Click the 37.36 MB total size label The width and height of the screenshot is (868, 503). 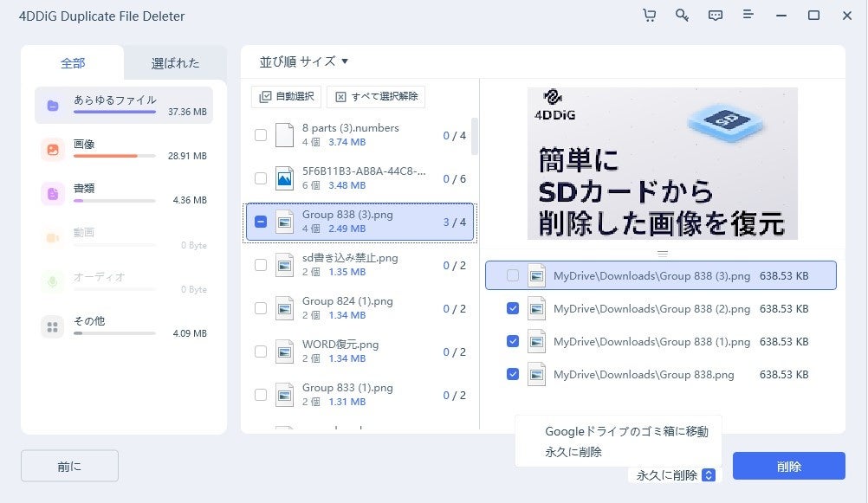(187, 112)
